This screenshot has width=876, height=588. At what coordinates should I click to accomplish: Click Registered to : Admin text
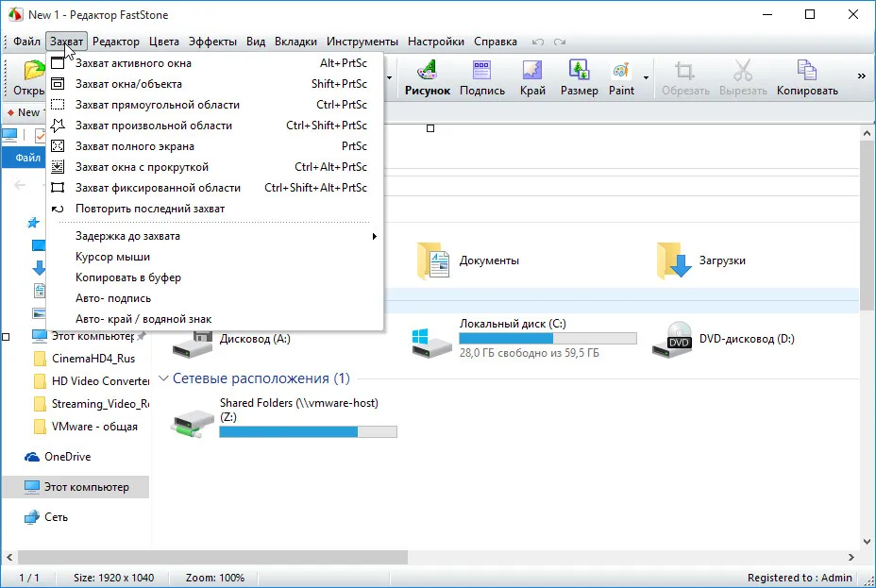[x=800, y=578]
